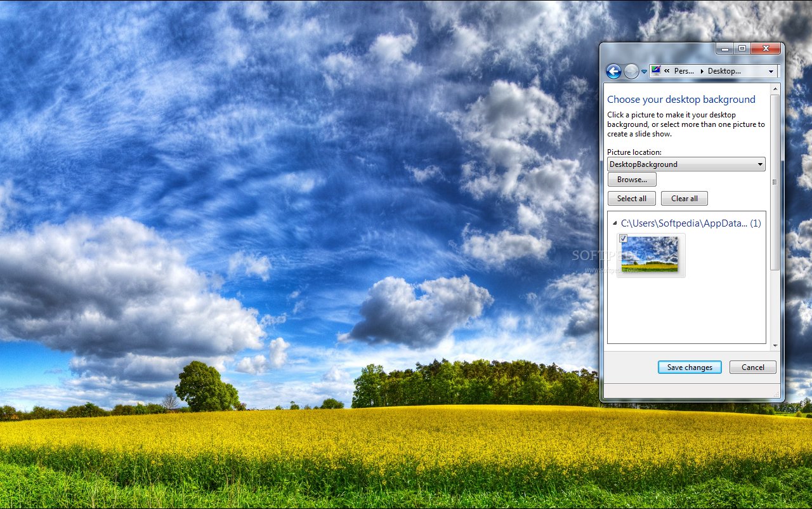Click the Select all button
Screen dimensions: 812x509
632,199
